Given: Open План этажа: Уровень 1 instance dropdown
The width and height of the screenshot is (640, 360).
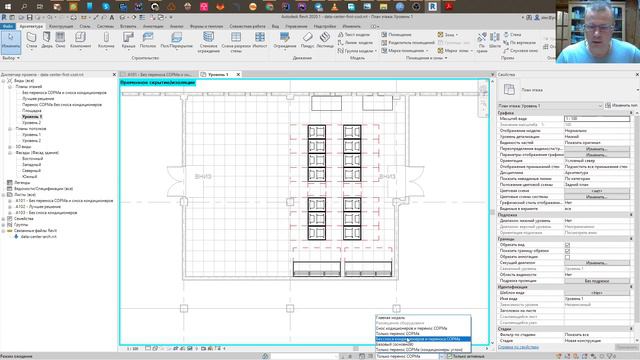Looking at the screenshot, I should click(551, 106).
